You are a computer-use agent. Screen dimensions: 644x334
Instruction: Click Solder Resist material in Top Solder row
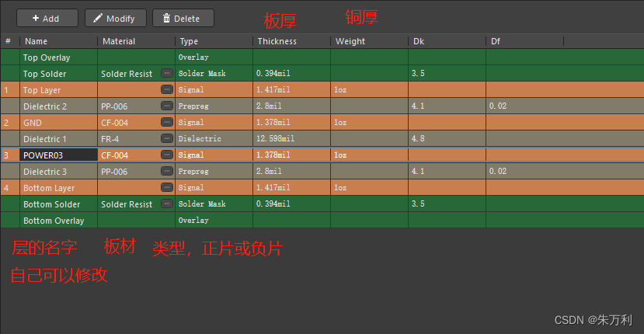coord(127,74)
